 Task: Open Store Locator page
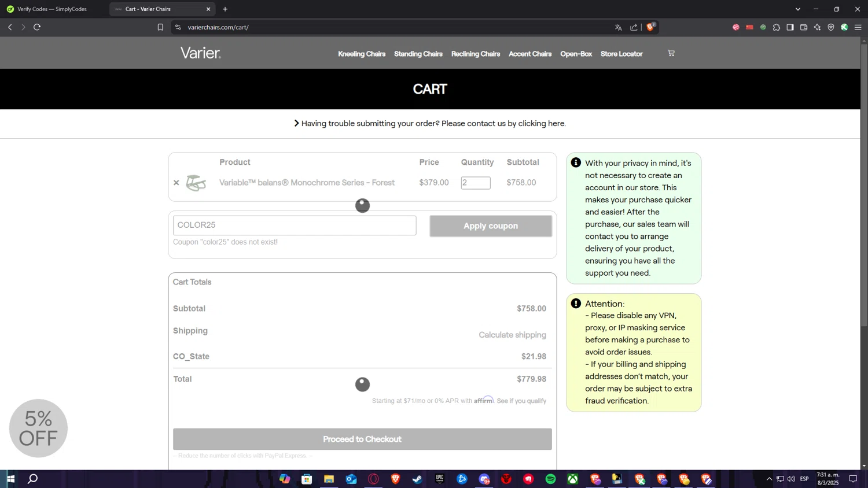tap(621, 54)
